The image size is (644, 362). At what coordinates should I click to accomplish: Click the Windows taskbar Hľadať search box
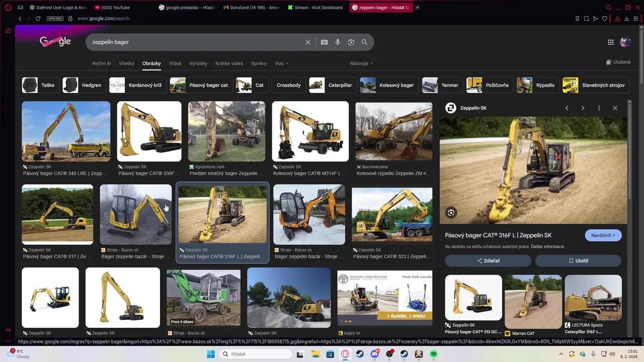coord(256,354)
